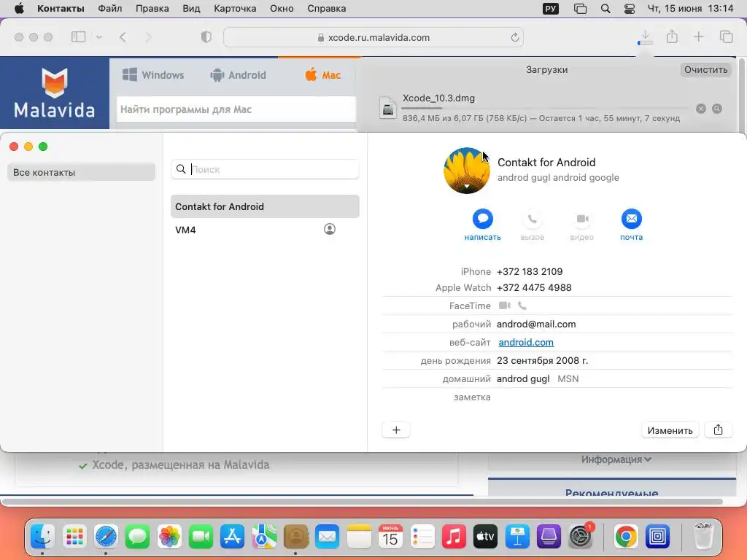Click the РУ input source indicator

551,9
